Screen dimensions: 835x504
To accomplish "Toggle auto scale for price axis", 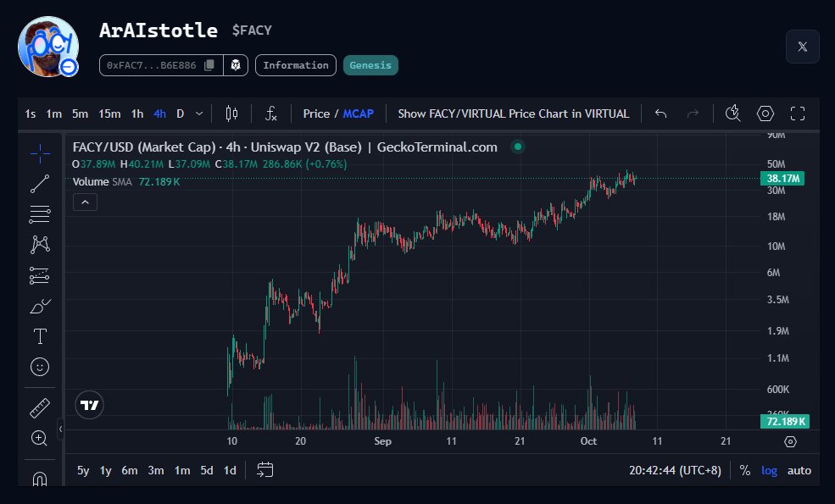I will (799, 470).
